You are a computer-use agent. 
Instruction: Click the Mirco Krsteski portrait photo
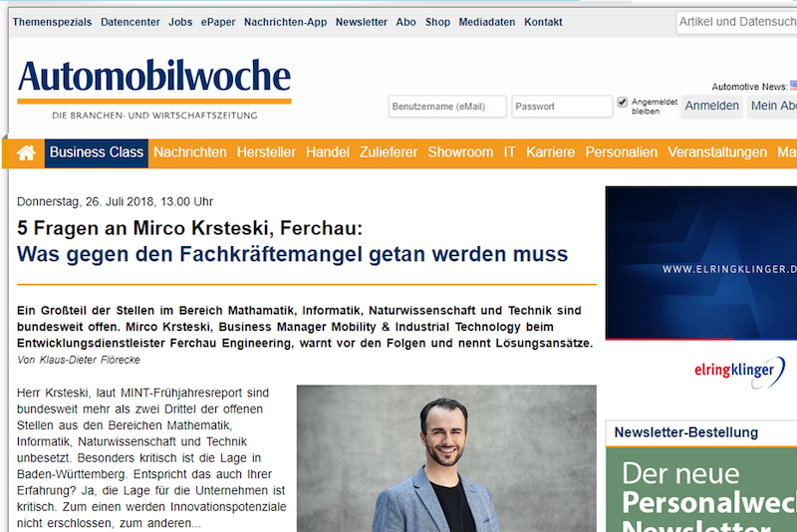(446, 458)
